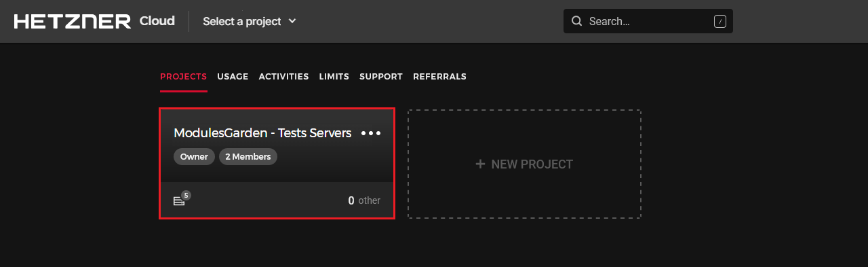
Task: Open the Select a project dropdown
Action: [x=250, y=21]
